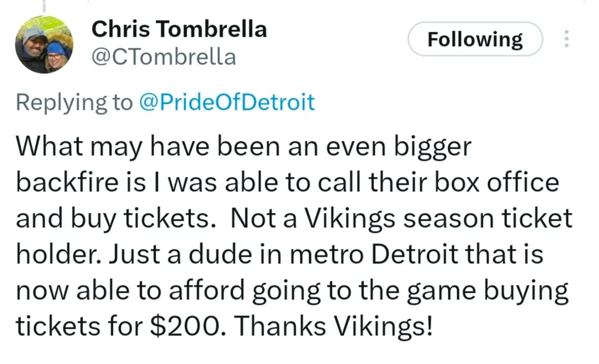Click the man in the gray beanie in avatar
The height and width of the screenshot is (364, 599).
coord(34,41)
